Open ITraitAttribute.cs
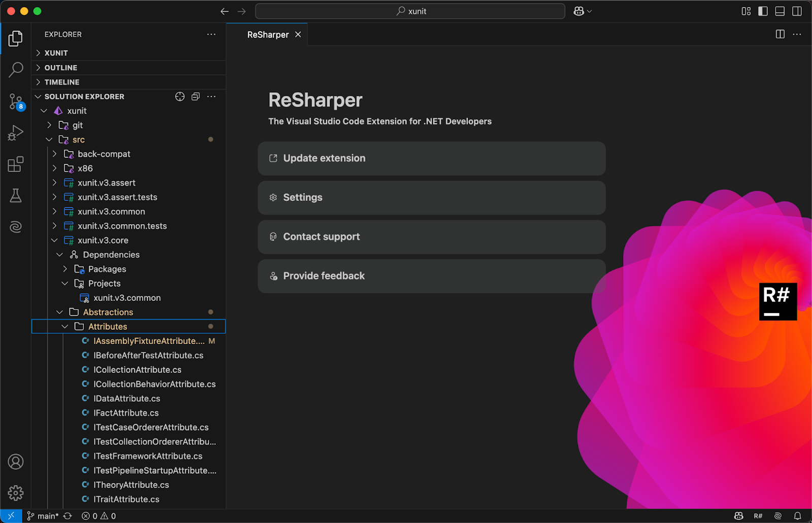The image size is (812, 523). click(128, 499)
